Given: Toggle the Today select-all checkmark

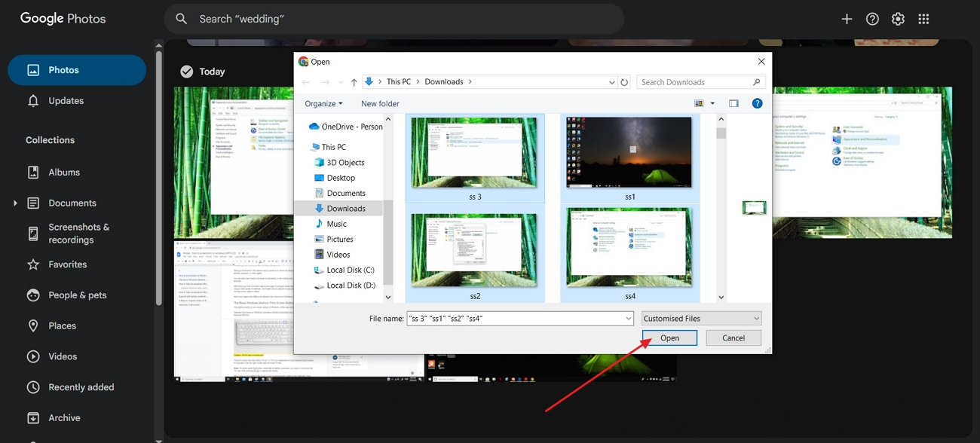Looking at the screenshot, I should coord(186,72).
